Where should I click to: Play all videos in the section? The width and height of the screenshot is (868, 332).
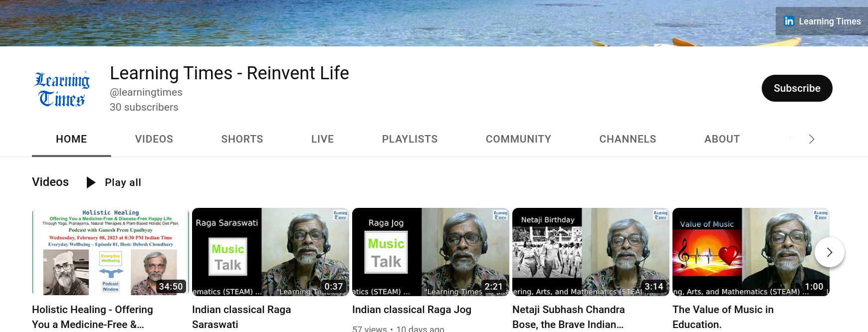pyautogui.click(x=114, y=182)
